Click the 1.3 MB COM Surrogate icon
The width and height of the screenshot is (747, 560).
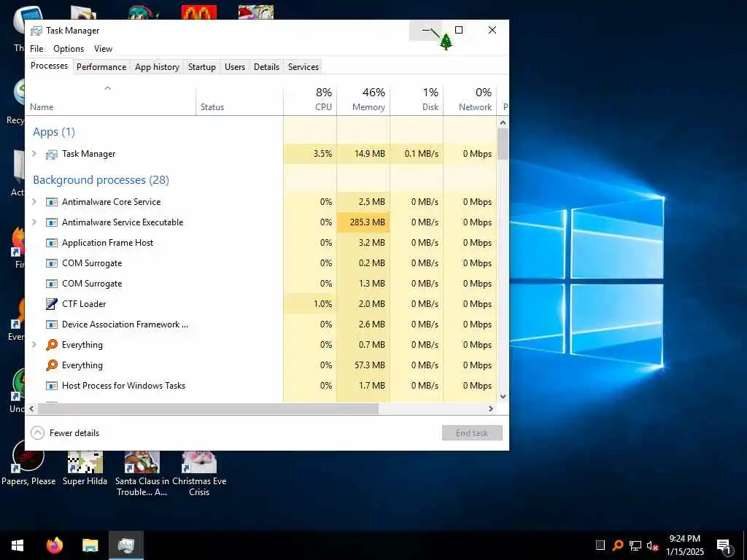52,284
